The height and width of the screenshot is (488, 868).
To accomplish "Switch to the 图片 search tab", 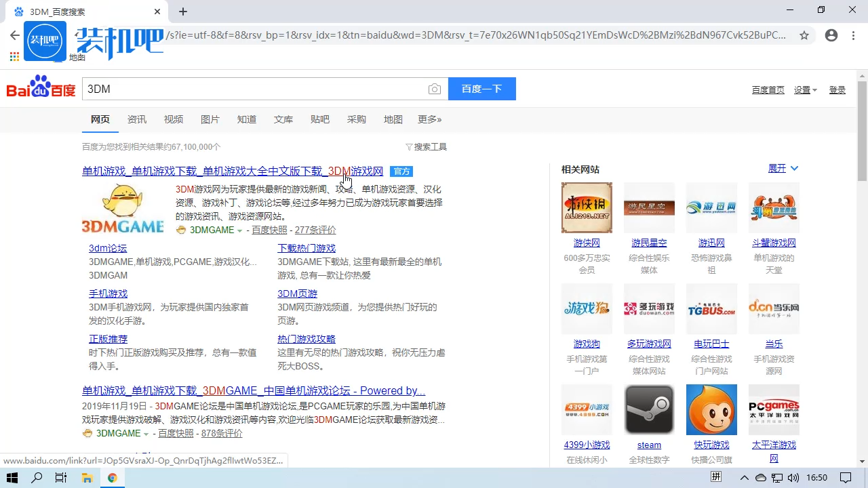I will pos(210,119).
